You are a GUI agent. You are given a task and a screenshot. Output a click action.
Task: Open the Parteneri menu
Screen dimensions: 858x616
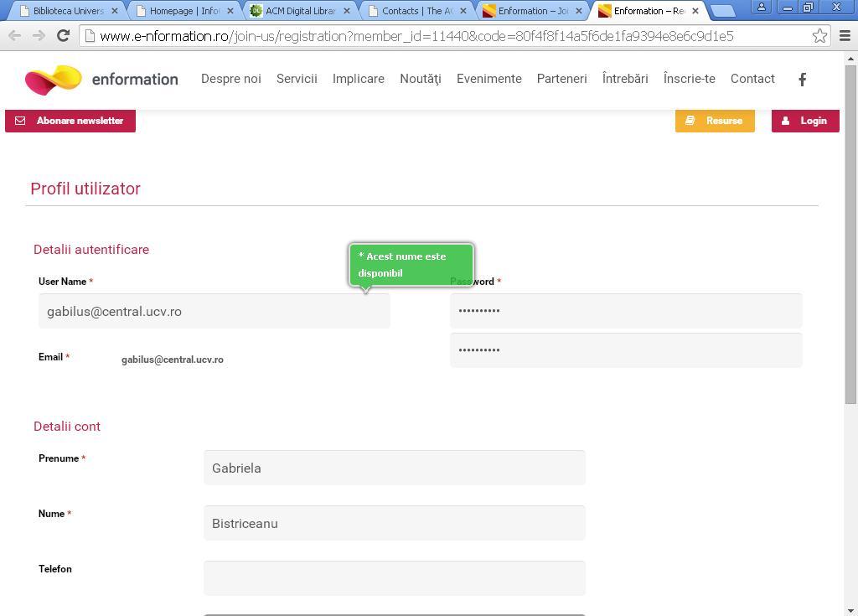(x=562, y=79)
